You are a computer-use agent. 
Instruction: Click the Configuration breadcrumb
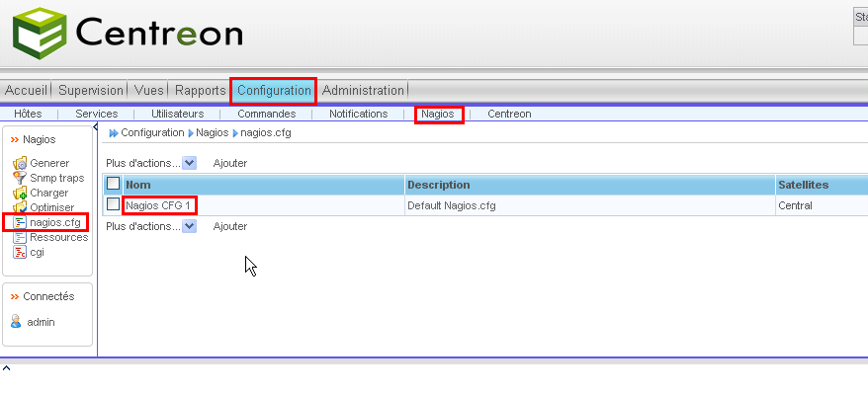[153, 132]
